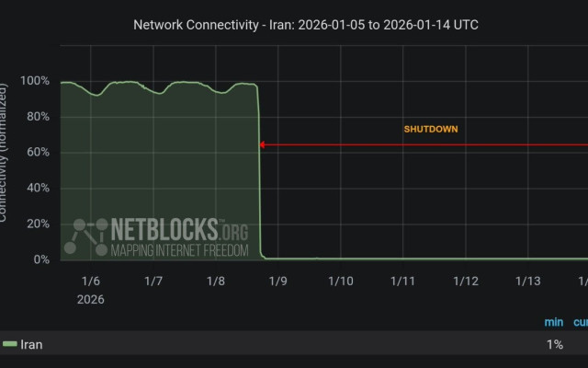The height and width of the screenshot is (368, 588).
Task: Click the orange SHUTDOWN annotation label
Action: [x=430, y=130]
